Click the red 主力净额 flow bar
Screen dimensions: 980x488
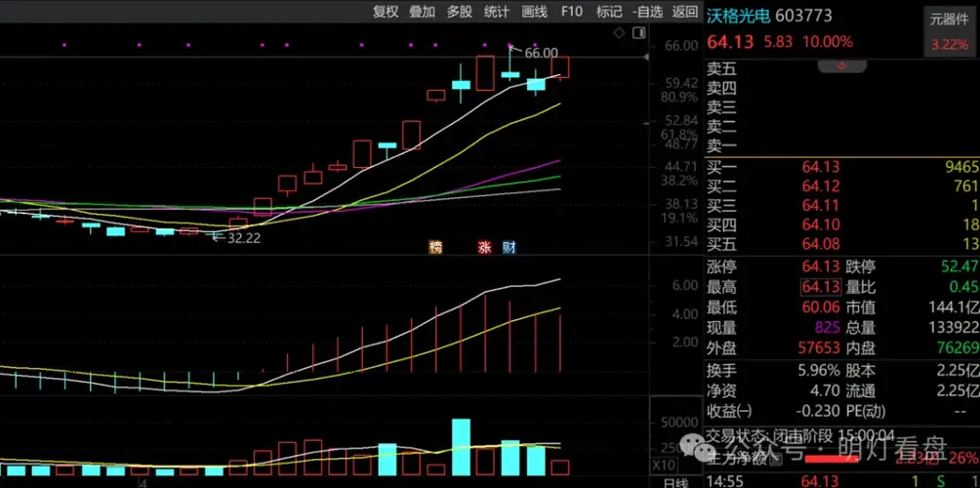click(x=832, y=458)
